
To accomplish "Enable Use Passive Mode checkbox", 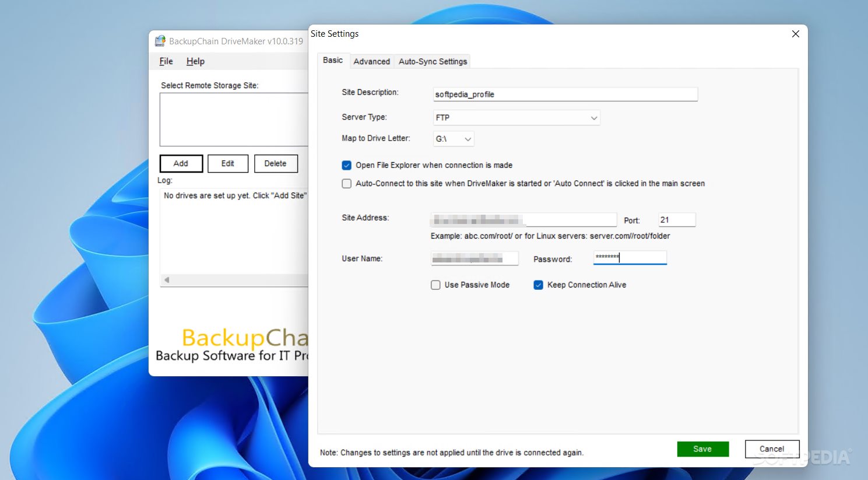I will pos(435,285).
